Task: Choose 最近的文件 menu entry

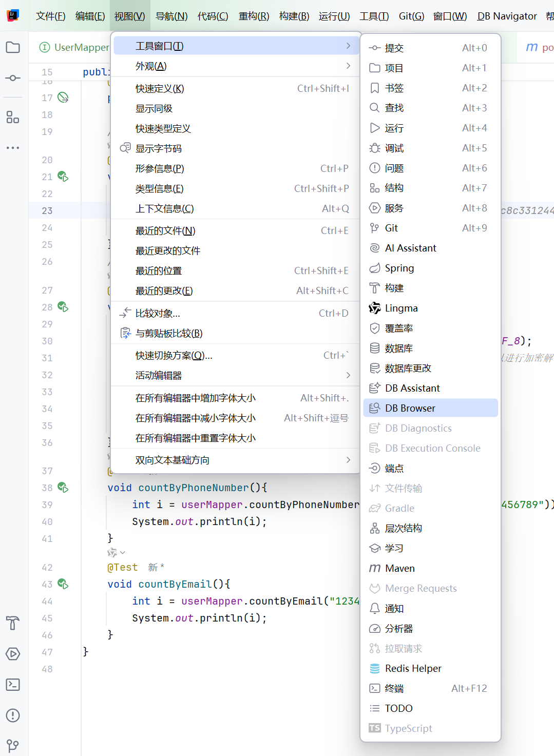Action: point(236,230)
